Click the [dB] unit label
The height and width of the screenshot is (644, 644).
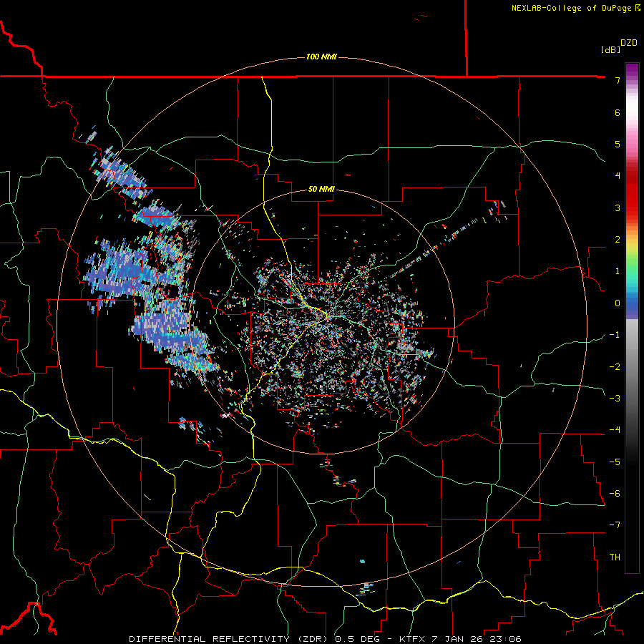[x=610, y=49]
